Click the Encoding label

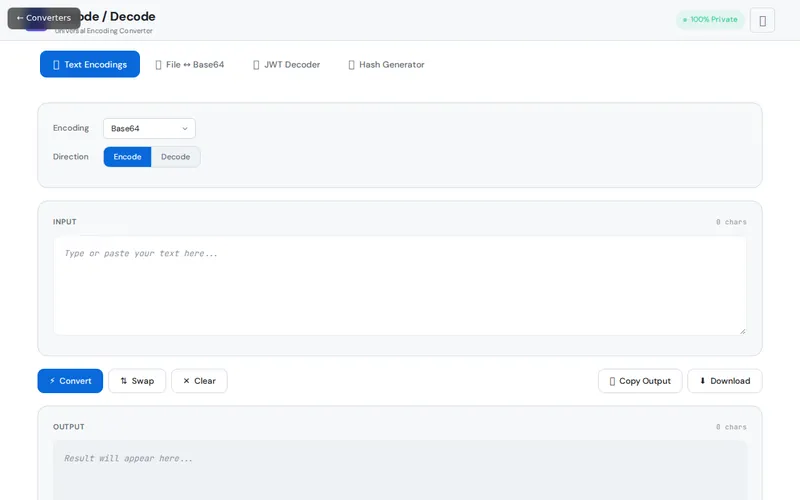[71, 128]
